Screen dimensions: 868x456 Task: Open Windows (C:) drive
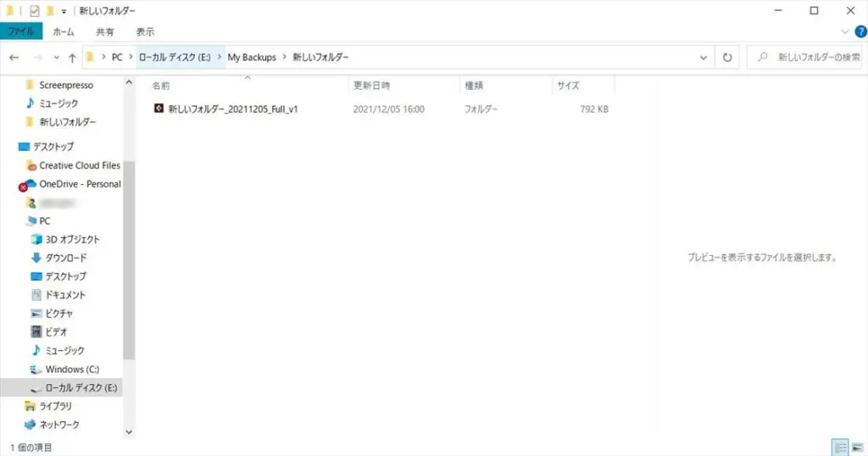tap(72, 369)
